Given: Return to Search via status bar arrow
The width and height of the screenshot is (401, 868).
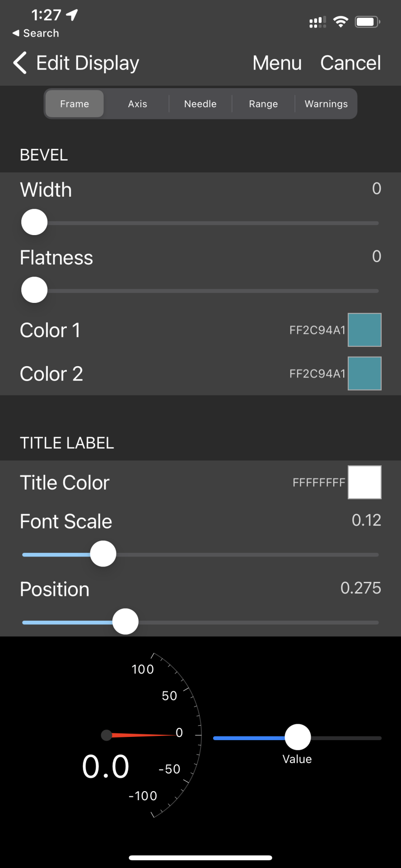Looking at the screenshot, I should tap(35, 33).
